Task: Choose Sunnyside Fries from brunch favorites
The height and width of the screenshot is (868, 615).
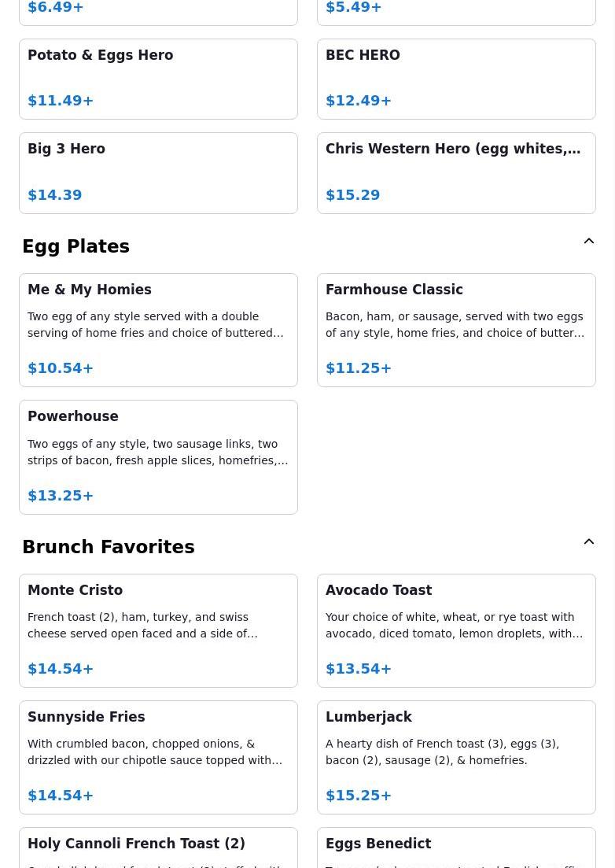Action: [158, 757]
